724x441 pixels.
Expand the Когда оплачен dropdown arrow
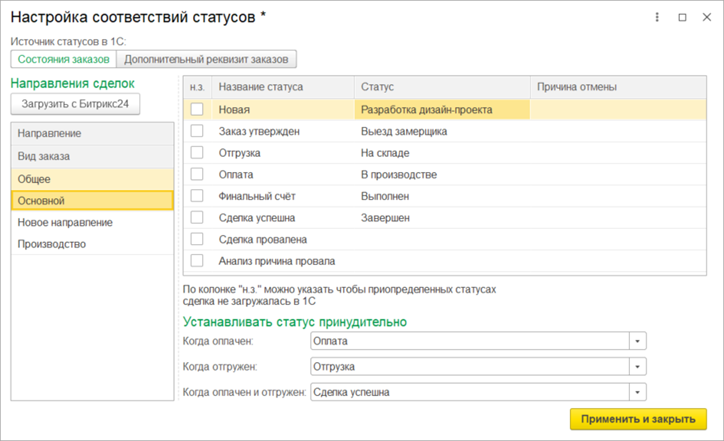[638, 341]
